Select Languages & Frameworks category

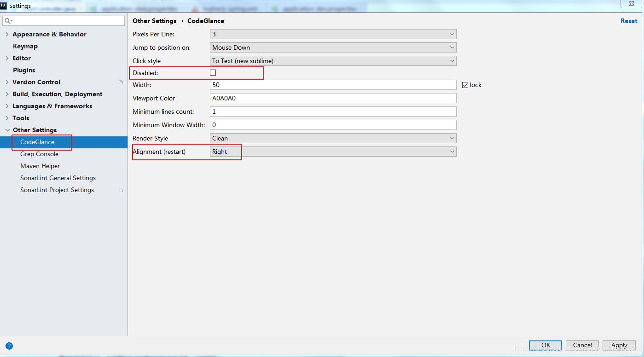coord(52,106)
